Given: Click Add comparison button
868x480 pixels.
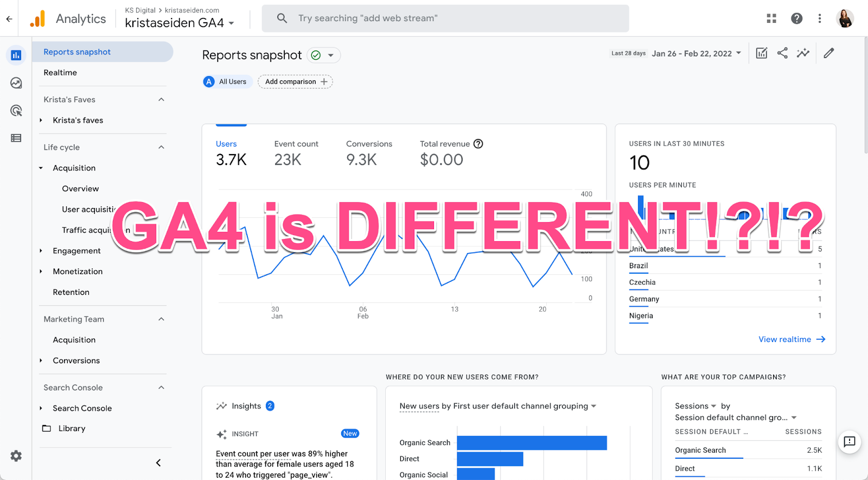Looking at the screenshot, I should pyautogui.click(x=295, y=81).
